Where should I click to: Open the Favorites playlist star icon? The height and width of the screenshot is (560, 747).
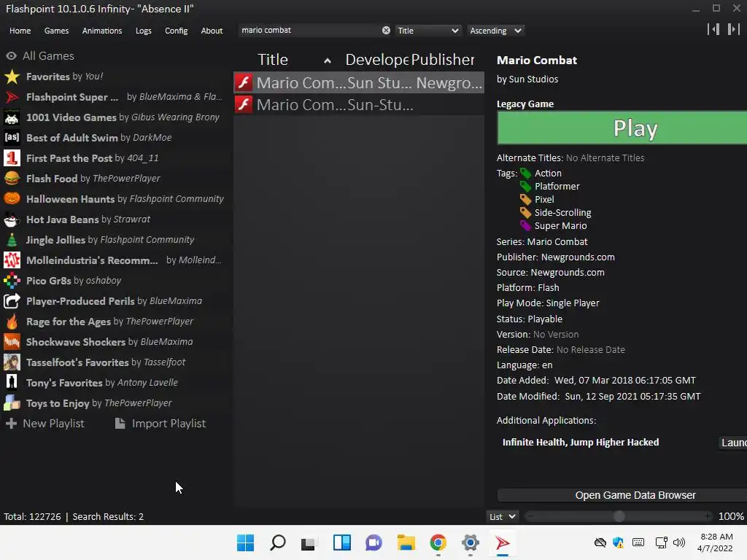[x=12, y=77]
